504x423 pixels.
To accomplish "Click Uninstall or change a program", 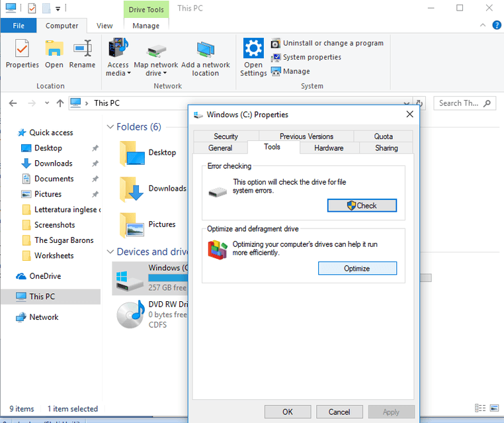I will click(x=327, y=43).
